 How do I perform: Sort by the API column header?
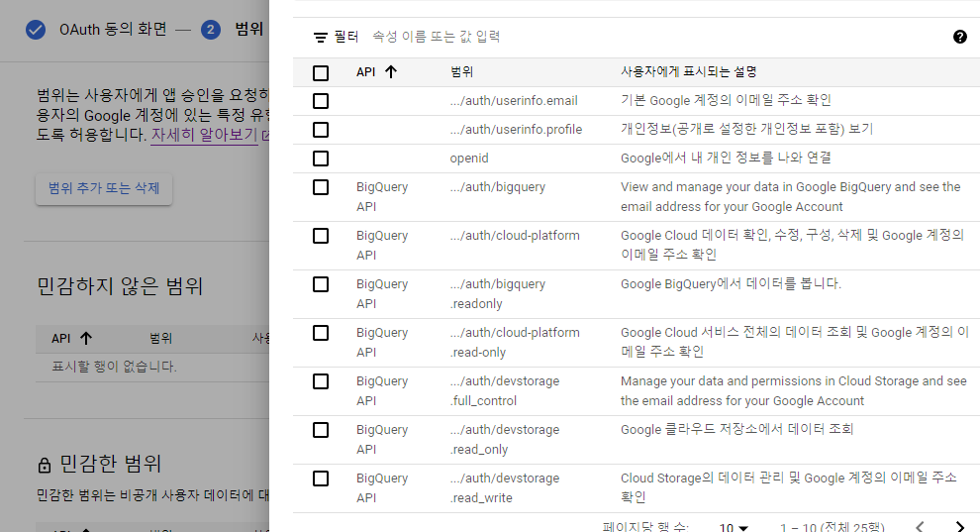click(x=365, y=72)
